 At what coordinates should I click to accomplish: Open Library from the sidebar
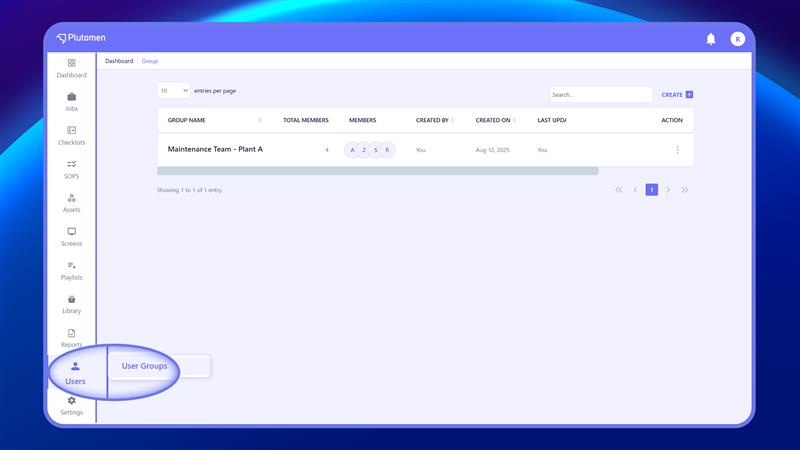click(x=71, y=304)
